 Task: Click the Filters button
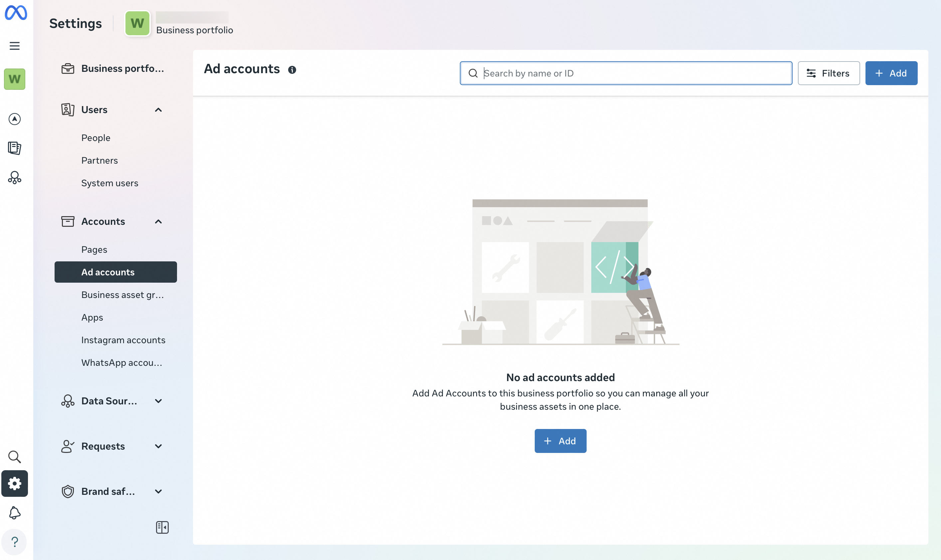coord(829,73)
